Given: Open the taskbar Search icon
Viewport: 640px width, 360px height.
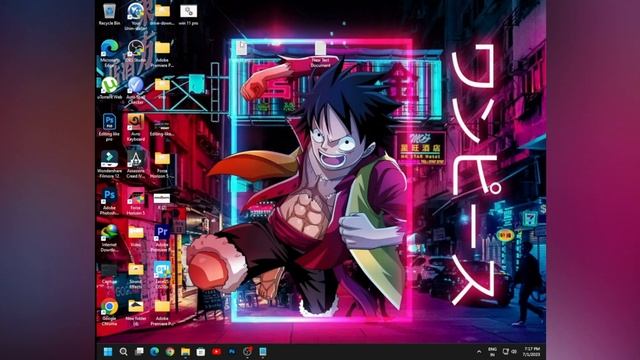Looking at the screenshot, I should coord(123,351).
